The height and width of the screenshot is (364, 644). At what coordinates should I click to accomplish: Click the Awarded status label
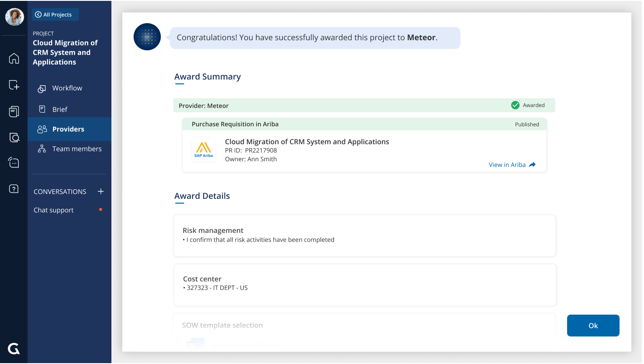tap(534, 105)
